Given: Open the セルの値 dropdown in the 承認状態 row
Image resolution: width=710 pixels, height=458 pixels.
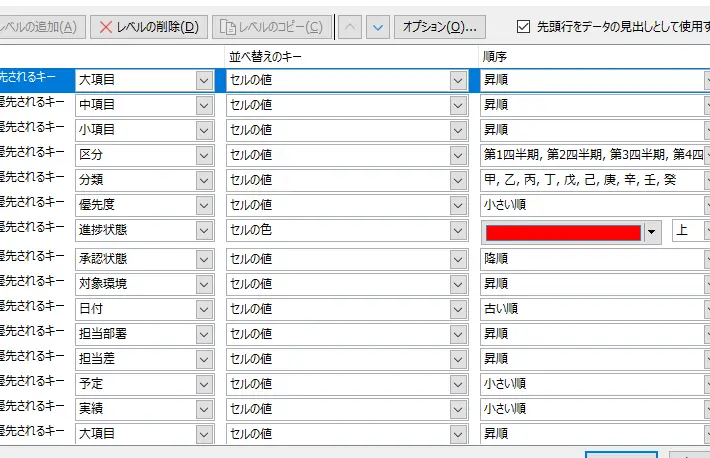Looking at the screenshot, I should click(x=347, y=259).
